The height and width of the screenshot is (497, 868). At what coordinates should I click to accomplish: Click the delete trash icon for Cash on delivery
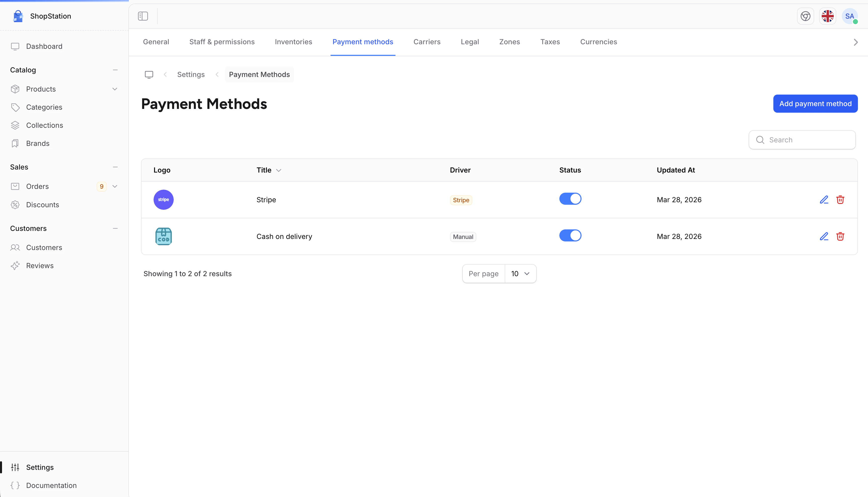pyautogui.click(x=840, y=236)
